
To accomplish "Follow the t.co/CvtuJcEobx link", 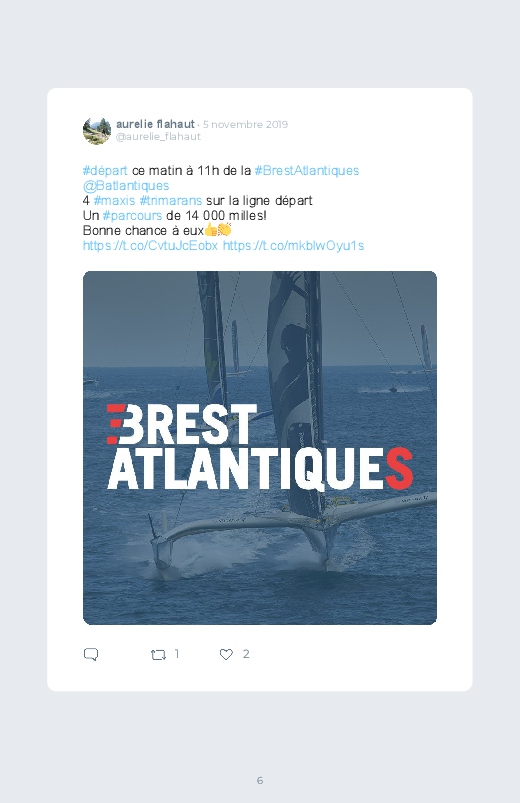I will [x=150, y=245].
